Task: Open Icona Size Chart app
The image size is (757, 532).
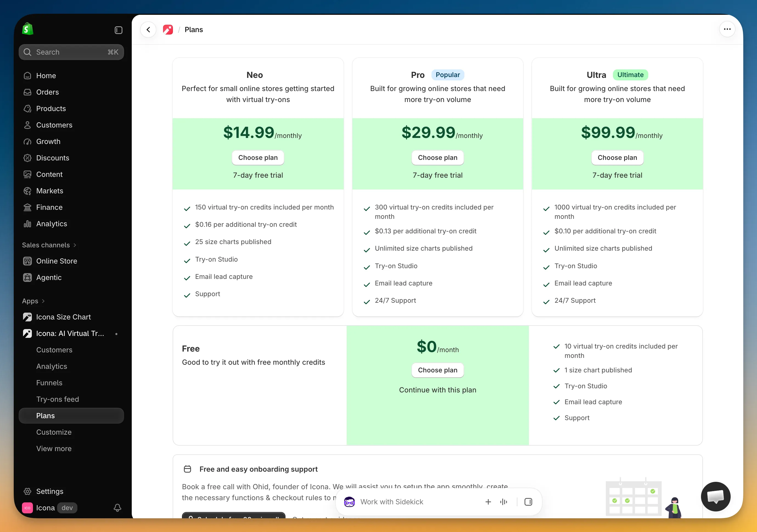Action: point(71,317)
